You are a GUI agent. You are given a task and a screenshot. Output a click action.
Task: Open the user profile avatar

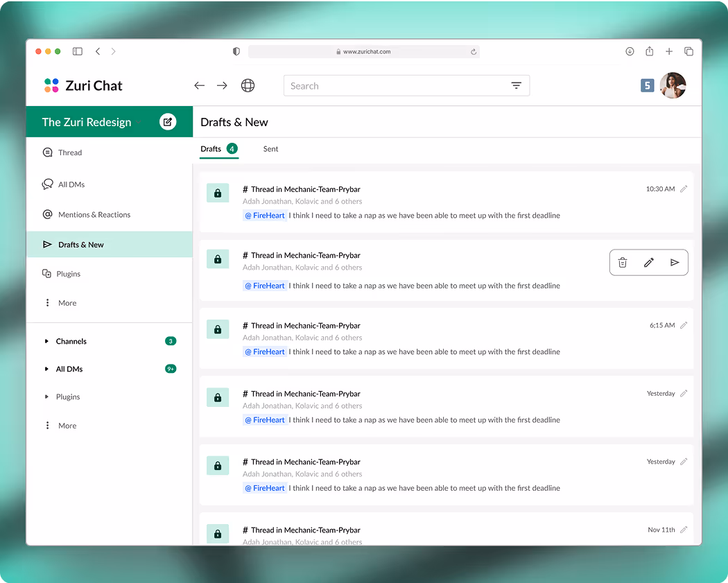point(673,85)
